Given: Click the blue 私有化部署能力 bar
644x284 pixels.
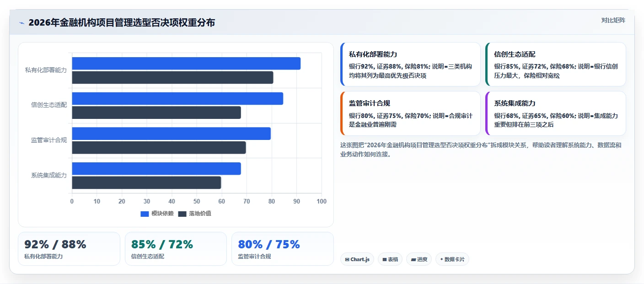Looking at the screenshot, I should point(186,64).
